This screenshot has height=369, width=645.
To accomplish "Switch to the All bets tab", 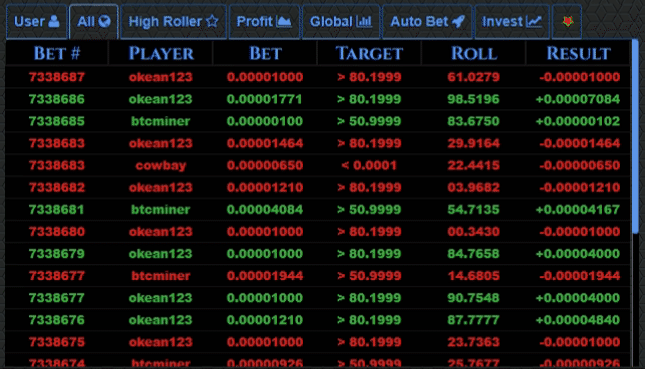I will (94, 22).
